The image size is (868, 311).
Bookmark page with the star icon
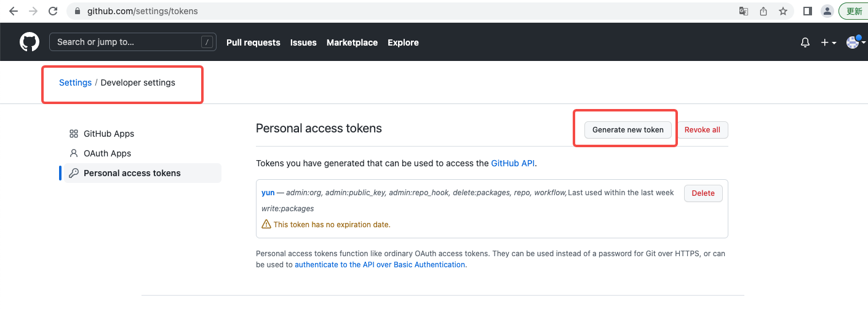click(782, 11)
